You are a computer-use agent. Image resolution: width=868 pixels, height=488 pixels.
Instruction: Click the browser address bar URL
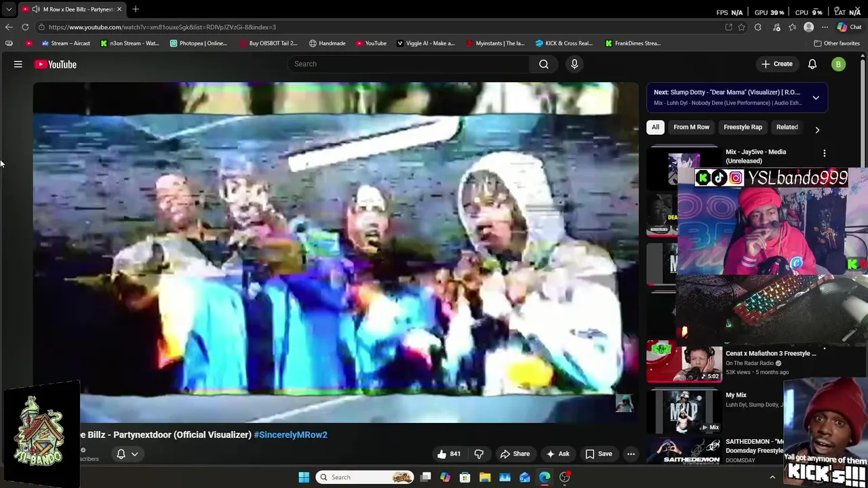pos(162,27)
